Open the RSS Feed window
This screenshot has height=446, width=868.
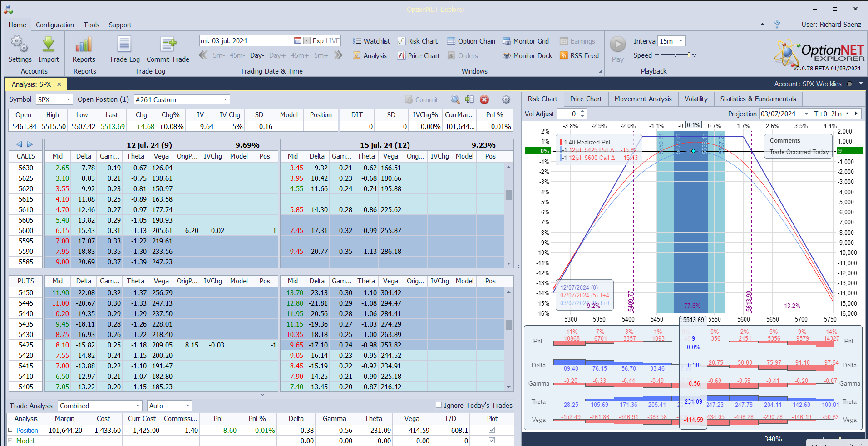(x=579, y=56)
